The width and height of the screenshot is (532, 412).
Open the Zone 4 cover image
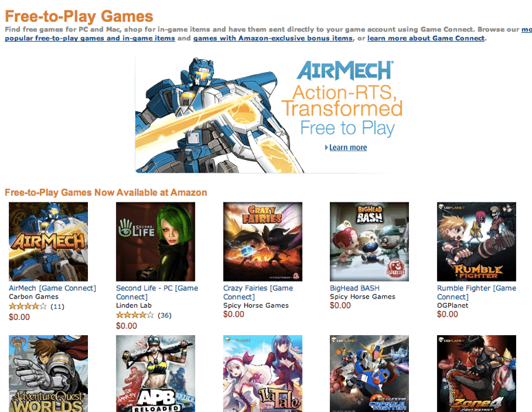(476, 374)
